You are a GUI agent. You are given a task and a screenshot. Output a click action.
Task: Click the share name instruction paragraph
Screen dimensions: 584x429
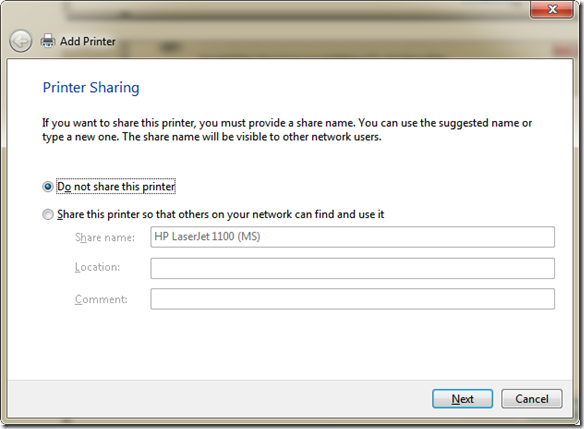click(287, 130)
